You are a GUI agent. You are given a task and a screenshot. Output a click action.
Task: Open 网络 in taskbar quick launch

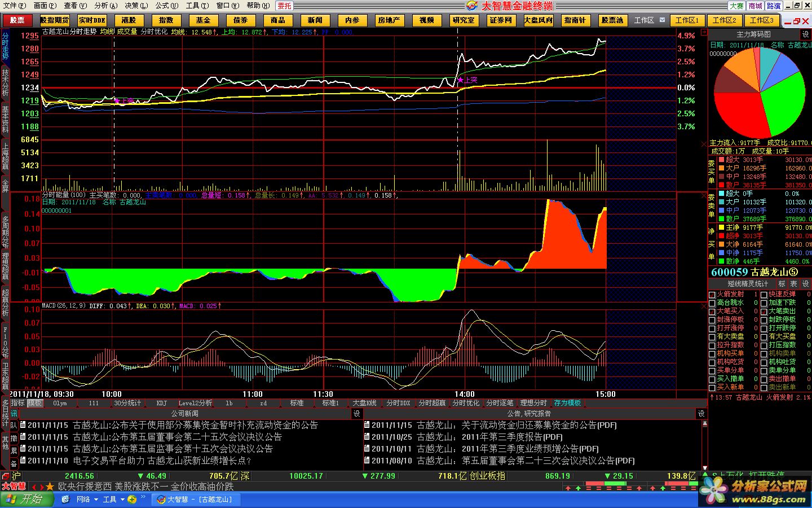pyautogui.click(x=83, y=500)
